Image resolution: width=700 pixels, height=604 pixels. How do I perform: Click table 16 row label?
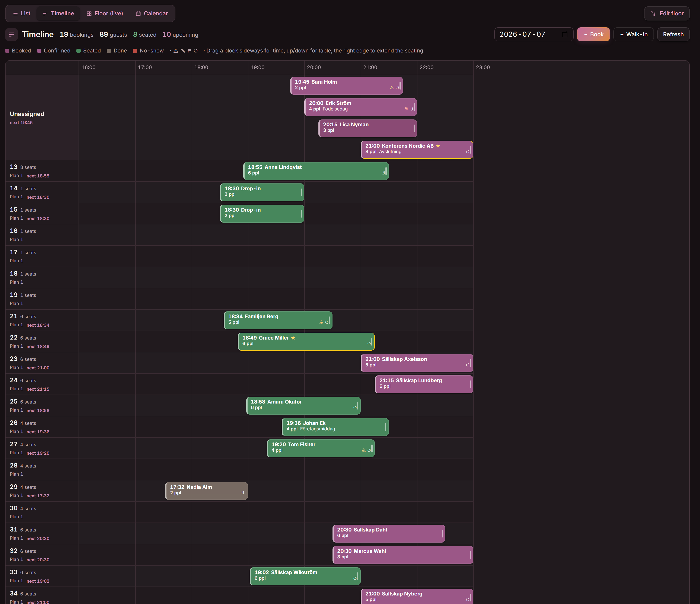(x=42, y=235)
